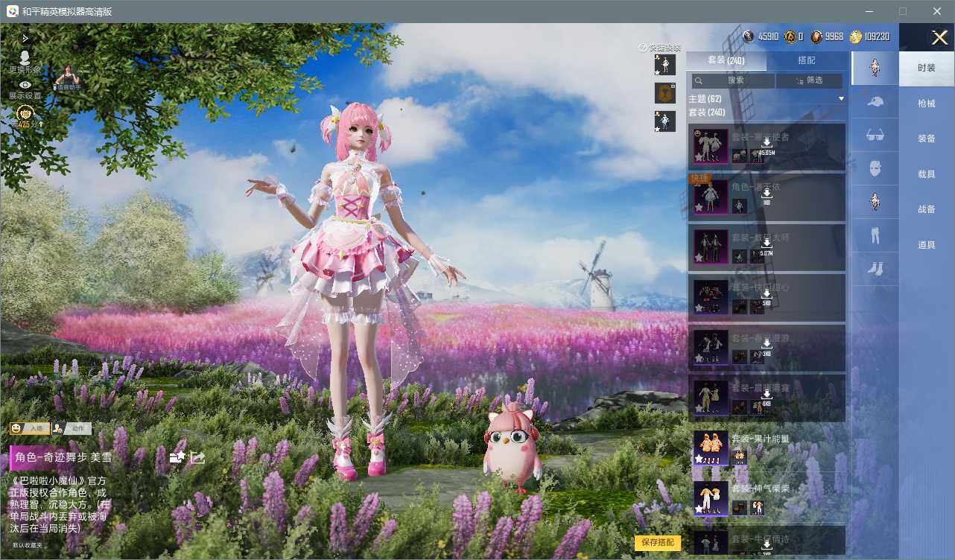Select the 数码大师 outfit thumbnail
The width and height of the screenshot is (955, 560).
711,246
